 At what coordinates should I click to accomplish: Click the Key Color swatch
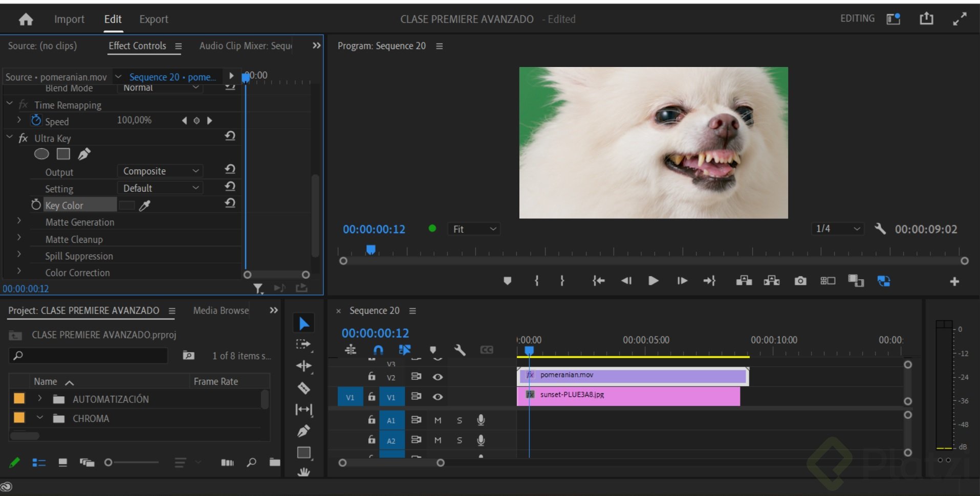click(126, 206)
